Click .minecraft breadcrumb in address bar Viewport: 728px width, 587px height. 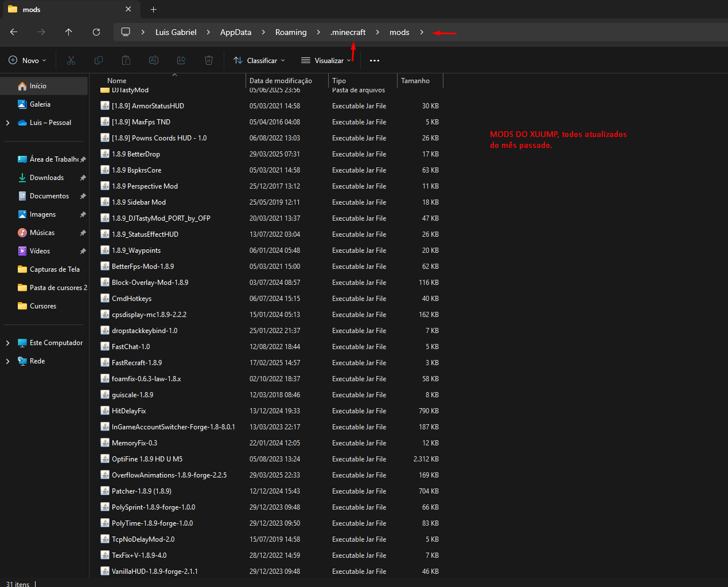[348, 32]
